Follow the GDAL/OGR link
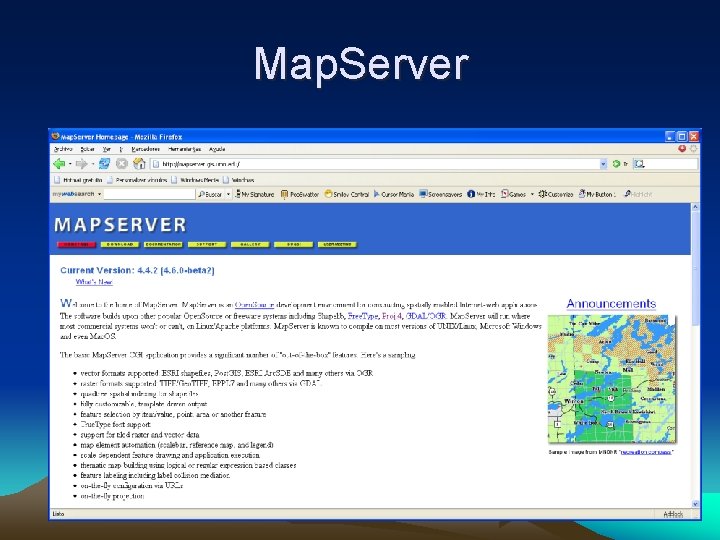The image size is (720, 540). click(x=426, y=316)
